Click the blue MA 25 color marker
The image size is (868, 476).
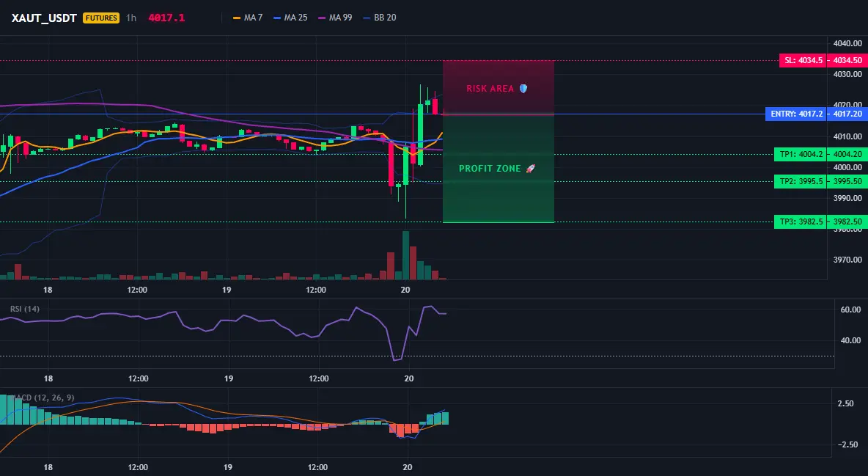(277, 18)
